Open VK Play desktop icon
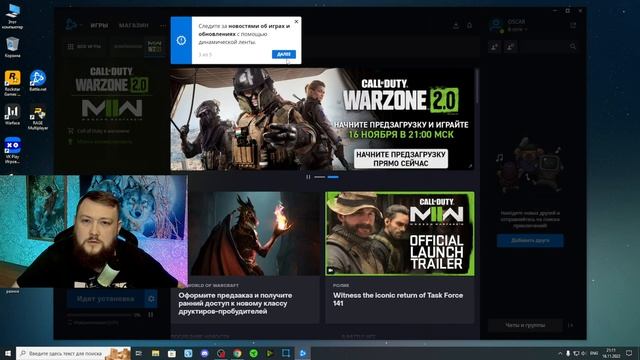This screenshot has width=640, height=360. click(12, 150)
